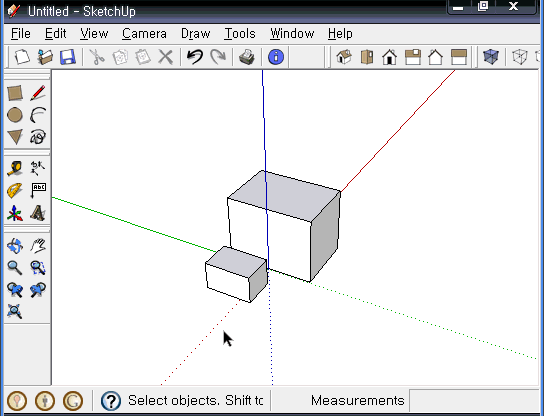Click the Copy icon
The height and width of the screenshot is (416, 544).
click(x=120, y=57)
